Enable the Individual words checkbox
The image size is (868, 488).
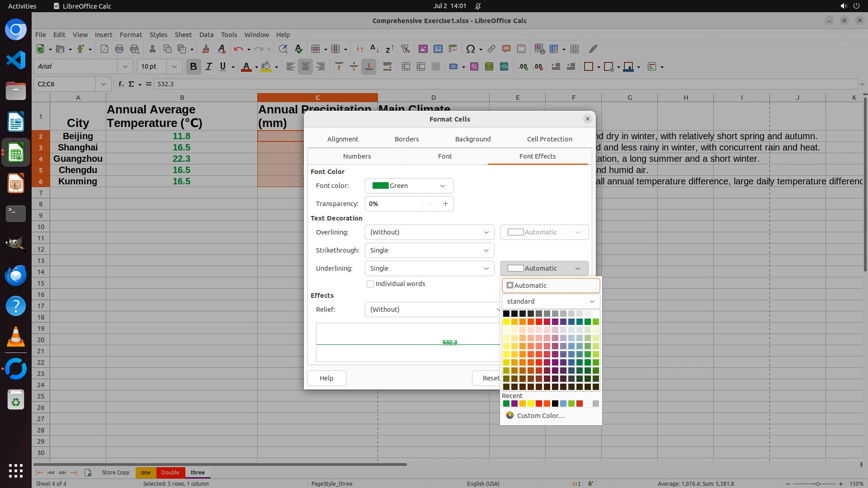(370, 284)
